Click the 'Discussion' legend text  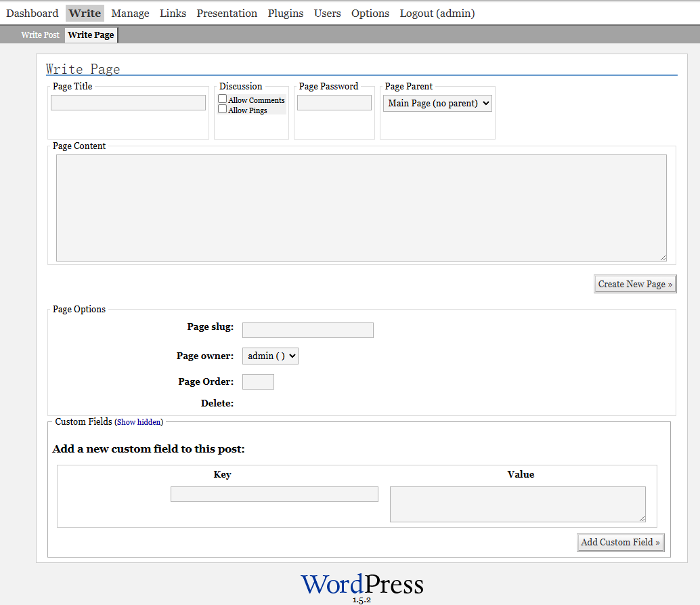coord(240,86)
